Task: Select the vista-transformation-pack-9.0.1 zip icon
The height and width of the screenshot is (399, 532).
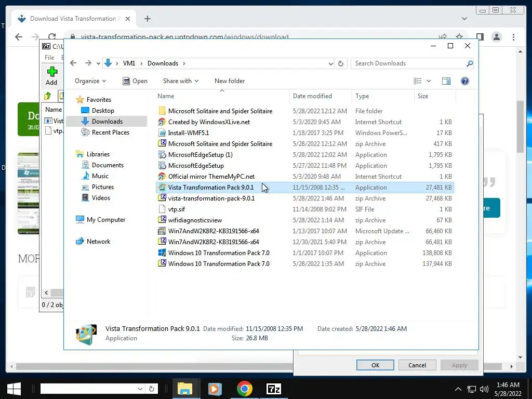Action: [x=162, y=198]
